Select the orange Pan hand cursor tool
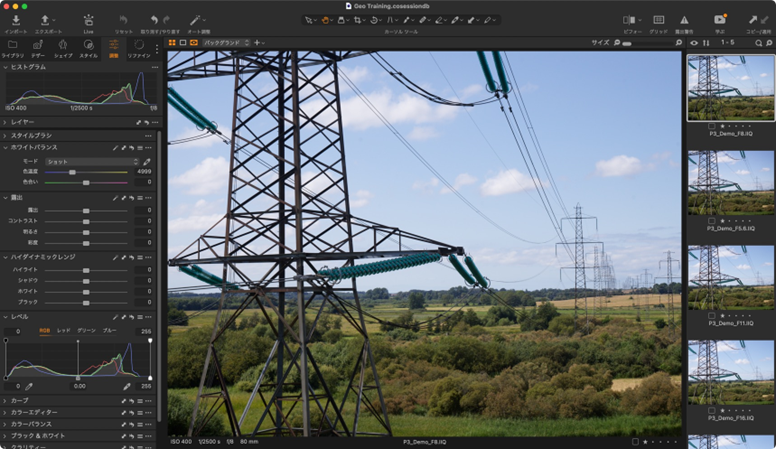Image resolution: width=776 pixels, height=449 pixels. point(325,20)
